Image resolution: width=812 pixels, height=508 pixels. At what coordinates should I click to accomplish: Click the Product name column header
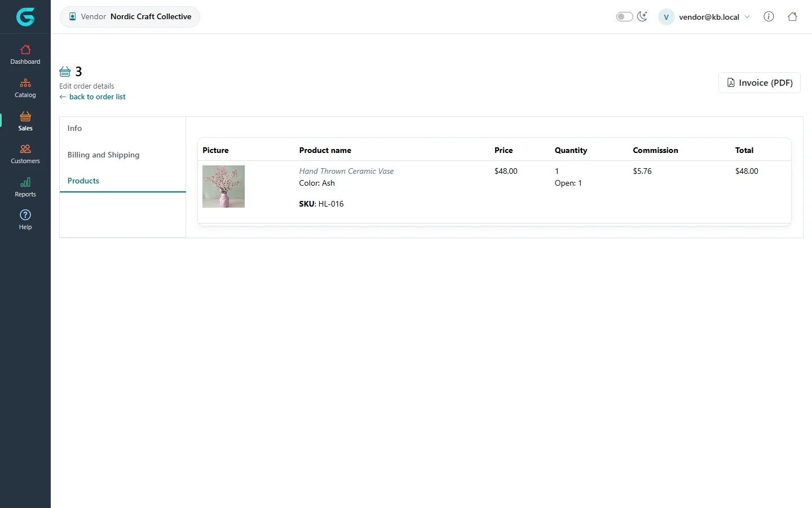(325, 150)
